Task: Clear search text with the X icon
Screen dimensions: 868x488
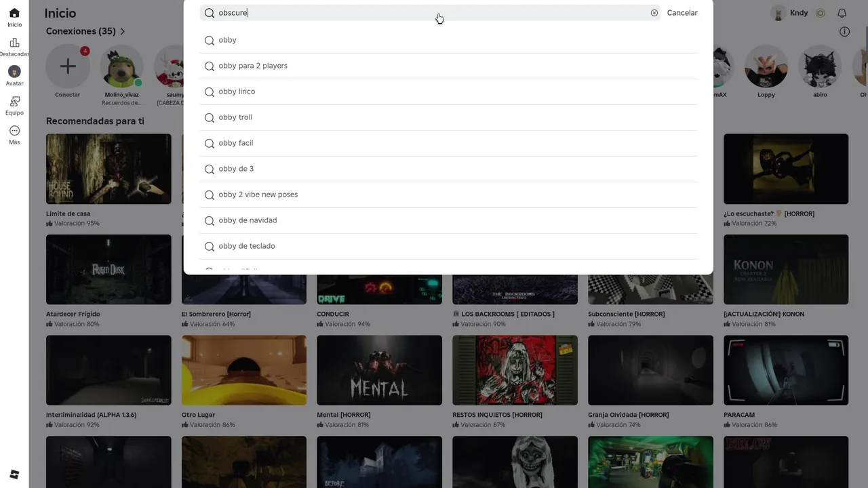Action: [x=654, y=13]
